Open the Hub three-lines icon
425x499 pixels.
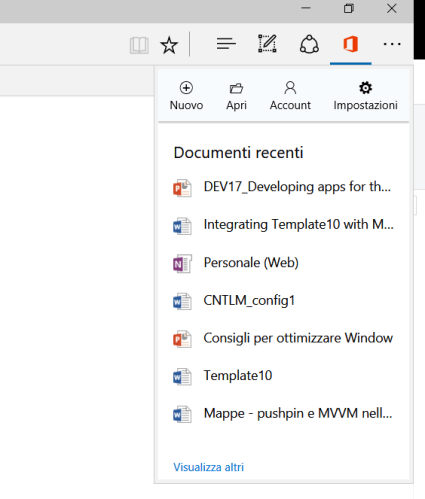[226, 44]
